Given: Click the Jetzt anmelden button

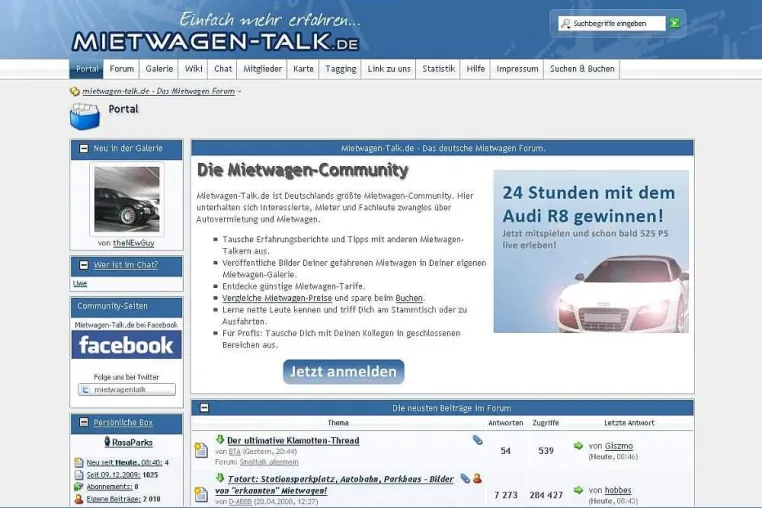Looking at the screenshot, I should [344, 372].
